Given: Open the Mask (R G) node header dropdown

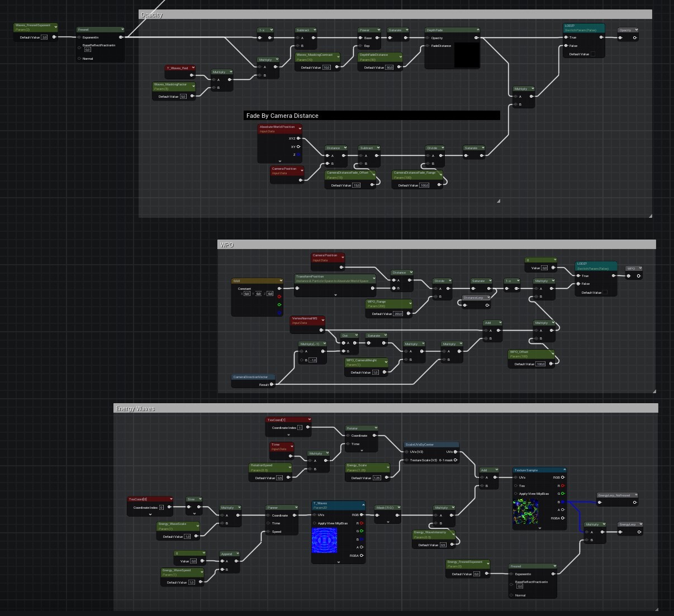Looking at the screenshot, I should (x=398, y=507).
